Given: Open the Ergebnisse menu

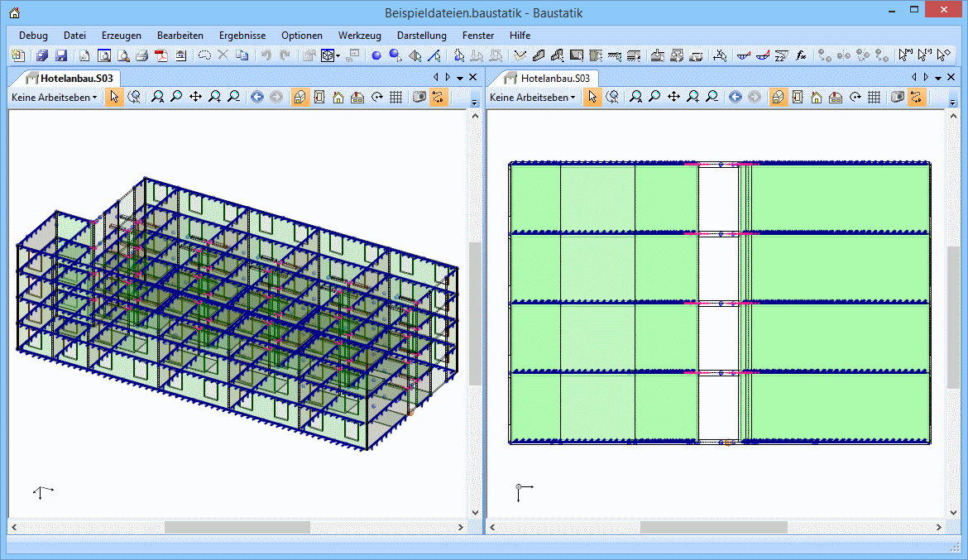Looking at the screenshot, I should point(242,36).
